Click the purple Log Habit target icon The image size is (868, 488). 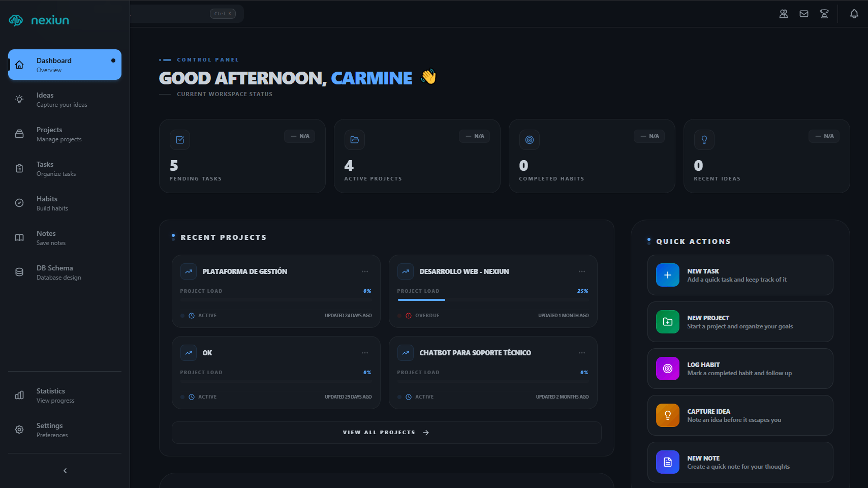click(x=668, y=369)
